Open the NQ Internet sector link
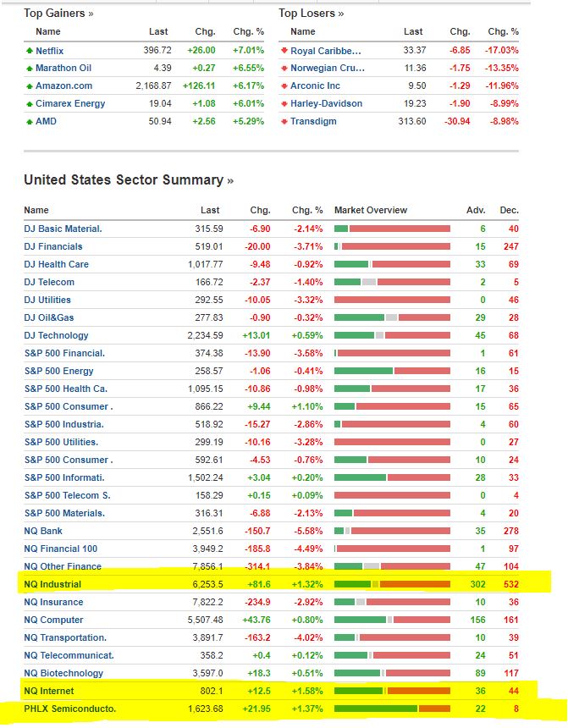This screenshot has width=568, height=728. (x=47, y=691)
